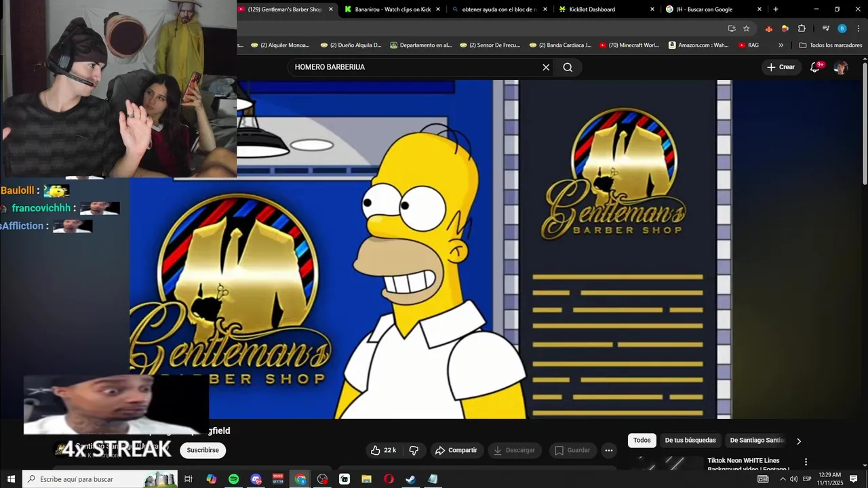Click the Windows taskbar search box
The image size is (868, 488).
[x=100, y=479]
